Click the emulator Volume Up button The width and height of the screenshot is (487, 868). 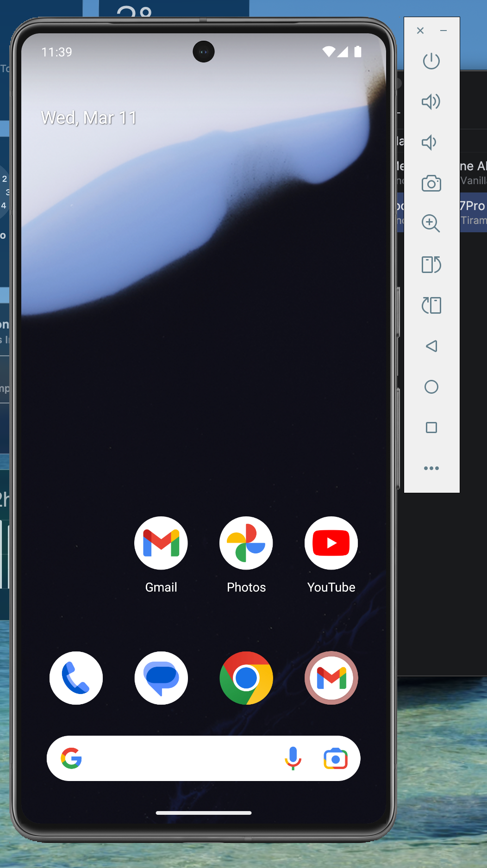coord(431,102)
